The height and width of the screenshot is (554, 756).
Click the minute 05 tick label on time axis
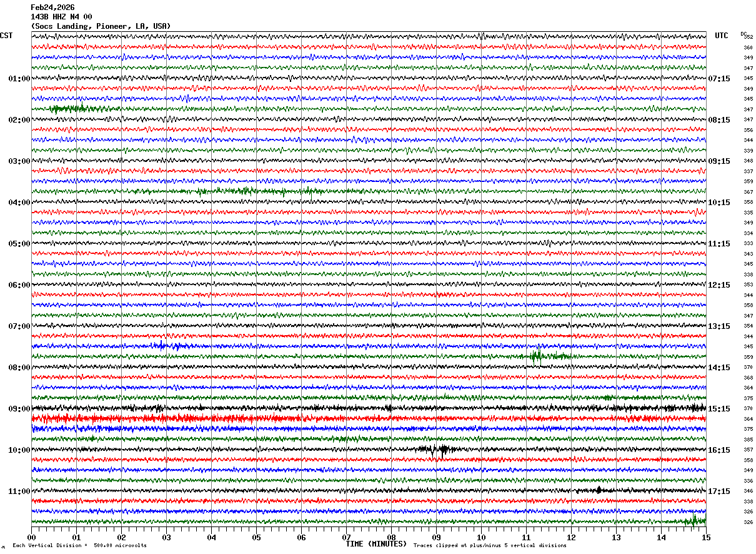256,537
